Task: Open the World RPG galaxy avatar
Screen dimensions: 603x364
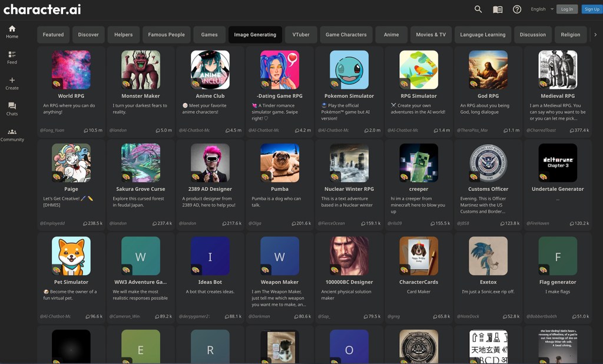Action: click(x=71, y=70)
